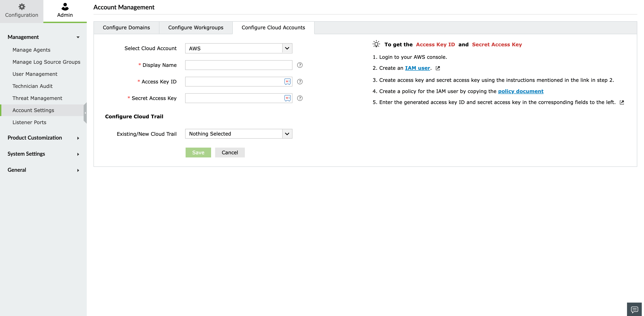The width and height of the screenshot is (644, 316).
Task: Open the policy document link
Action: point(521,91)
